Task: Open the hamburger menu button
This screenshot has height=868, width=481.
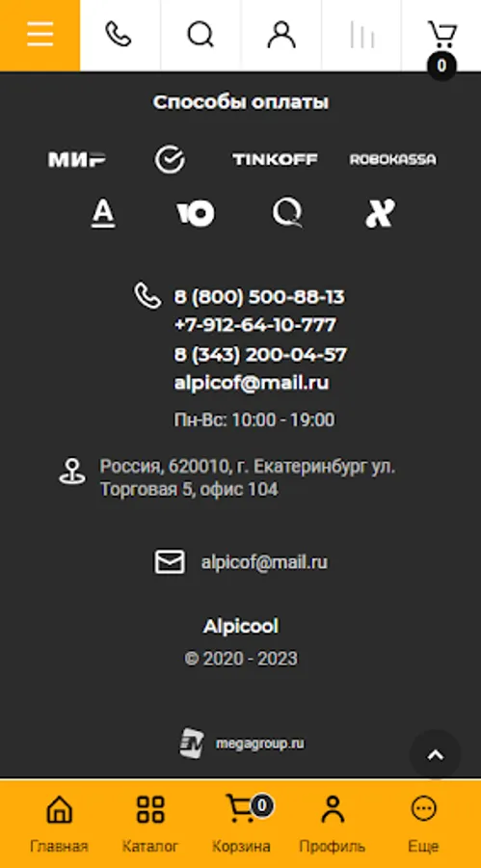Action: 40,36
